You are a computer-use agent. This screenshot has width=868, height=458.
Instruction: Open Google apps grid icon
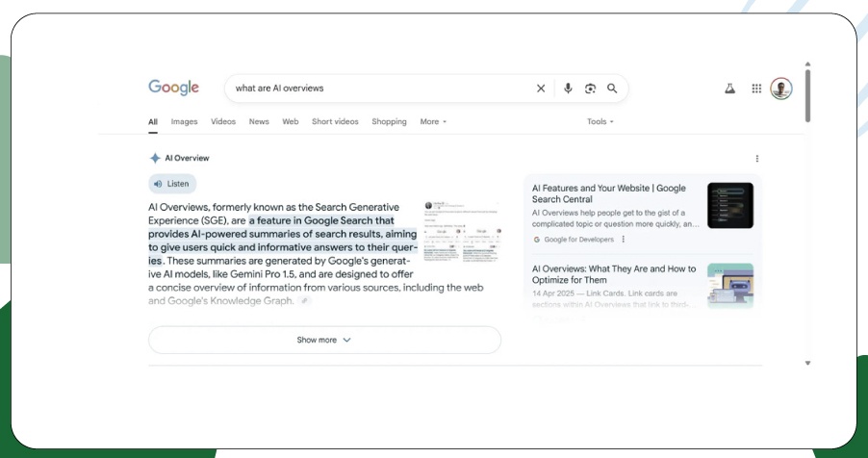tap(756, 89)
